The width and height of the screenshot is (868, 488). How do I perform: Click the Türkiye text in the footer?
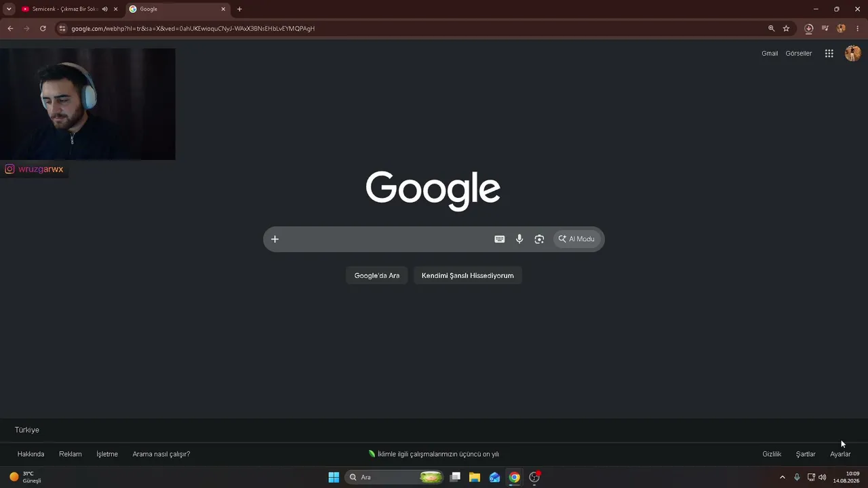tap(27, 430)
